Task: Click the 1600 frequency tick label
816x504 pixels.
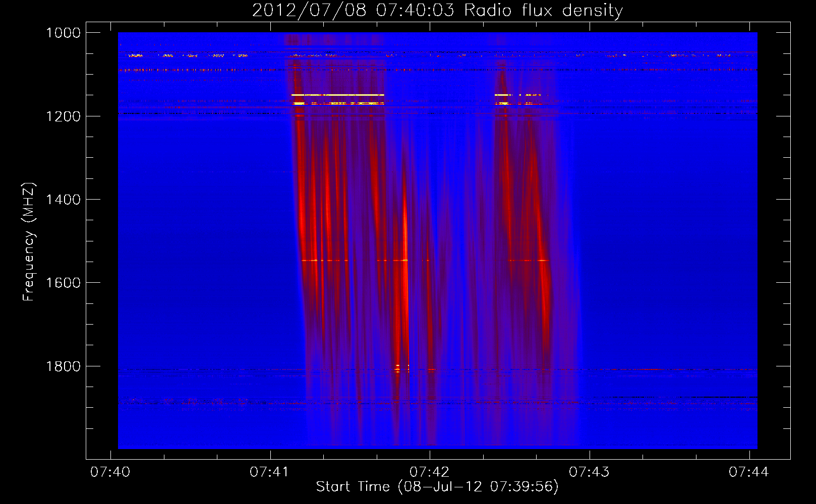Action: coord(63,283)
